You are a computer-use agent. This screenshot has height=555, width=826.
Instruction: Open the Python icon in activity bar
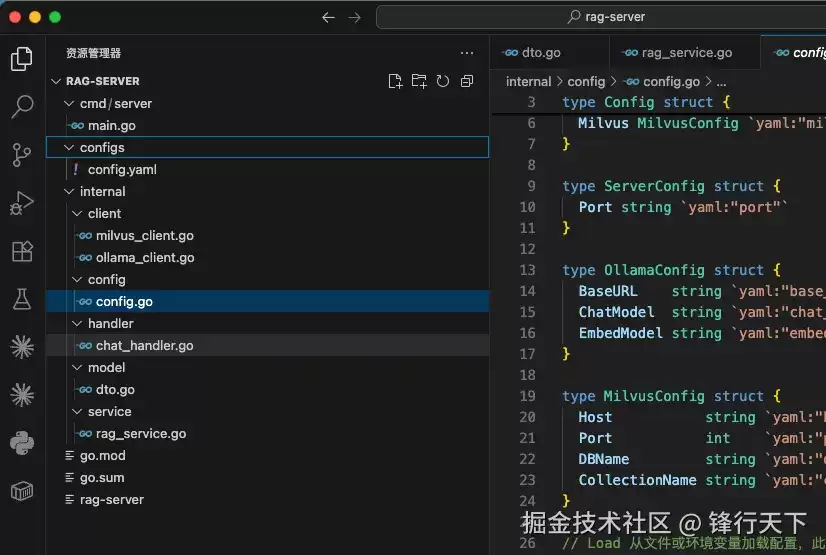point(22,443)
